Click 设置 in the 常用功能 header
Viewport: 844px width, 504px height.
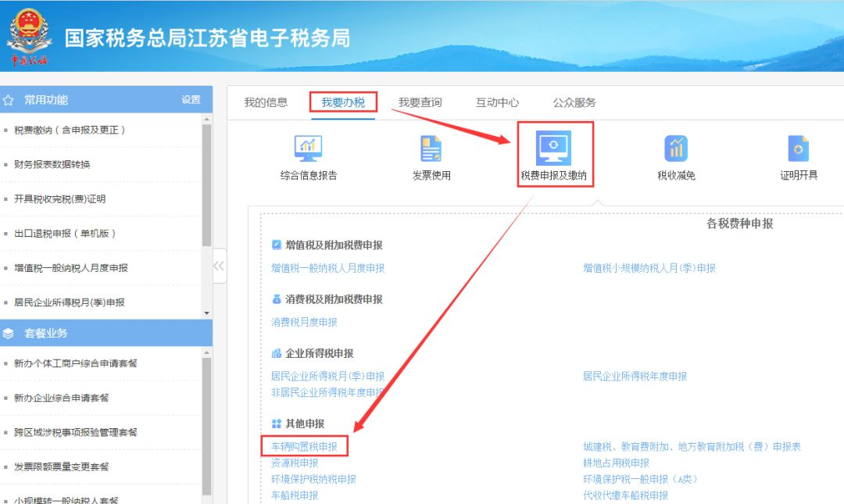pos(191,99)
